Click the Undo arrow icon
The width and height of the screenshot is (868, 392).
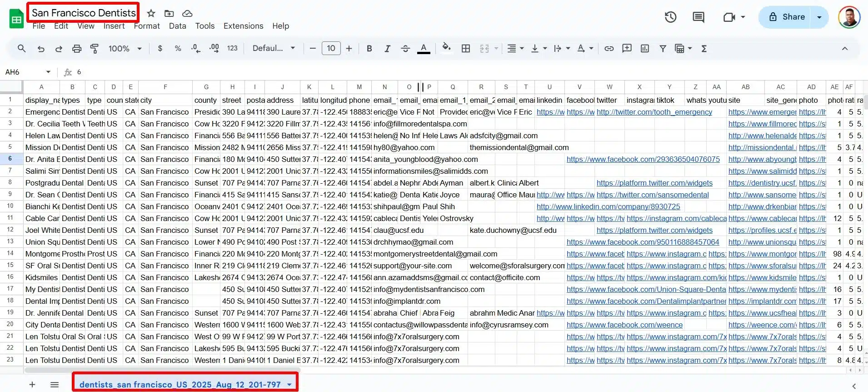[x=41, y=49]
